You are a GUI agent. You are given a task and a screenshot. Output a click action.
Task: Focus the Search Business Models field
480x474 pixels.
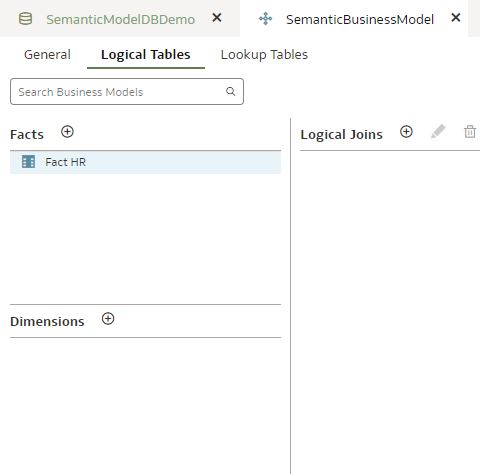pos(127,92)
